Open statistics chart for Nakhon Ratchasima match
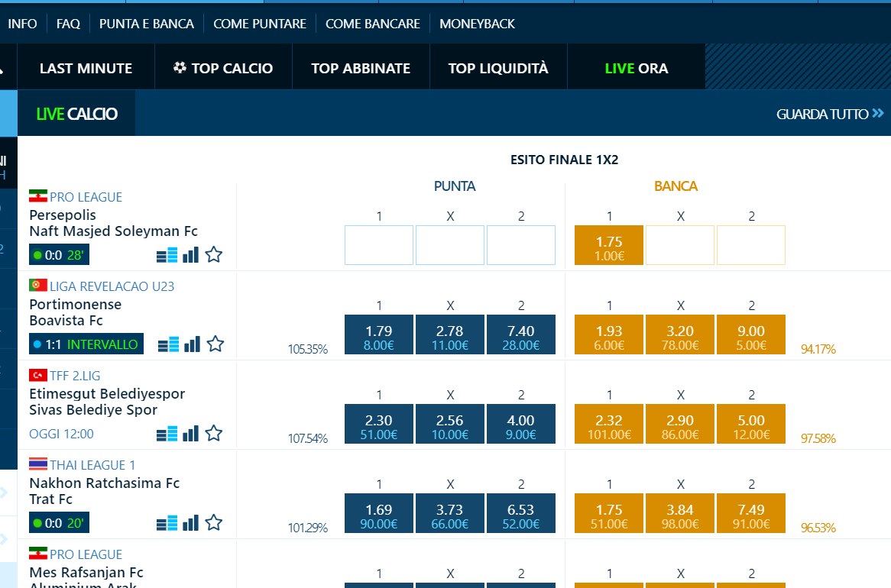Image resolution: width=891 pixels, height=588 pixels. click(191, 523)
